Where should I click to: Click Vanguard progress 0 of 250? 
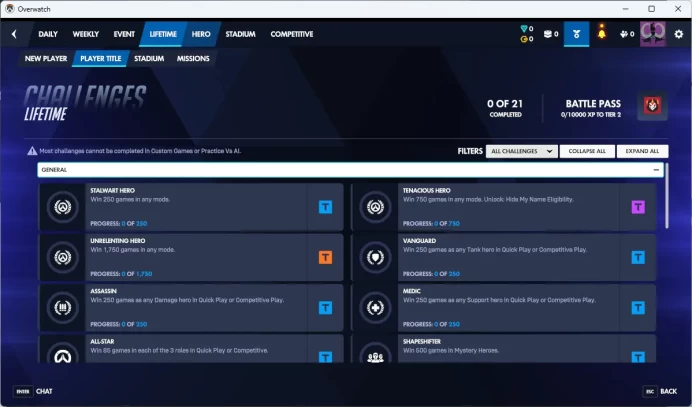coord(431,274)
